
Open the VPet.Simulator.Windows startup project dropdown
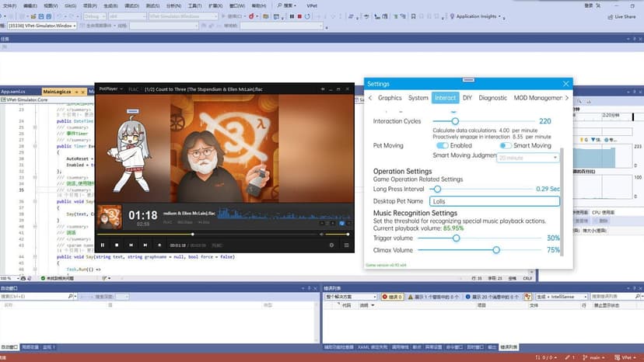(x=184, y=16)
